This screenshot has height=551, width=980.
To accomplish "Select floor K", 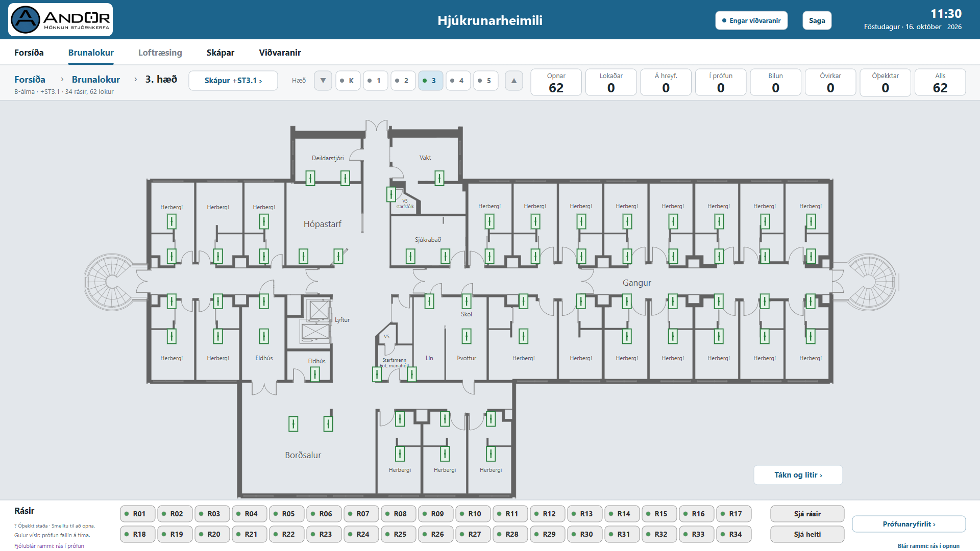I will (348, 81).
